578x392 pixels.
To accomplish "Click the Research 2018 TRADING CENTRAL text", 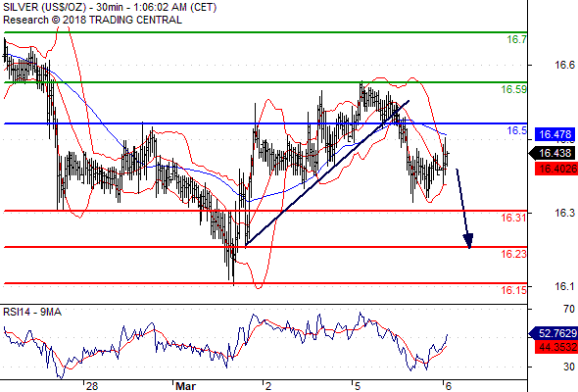I will [x=92, y=20].
